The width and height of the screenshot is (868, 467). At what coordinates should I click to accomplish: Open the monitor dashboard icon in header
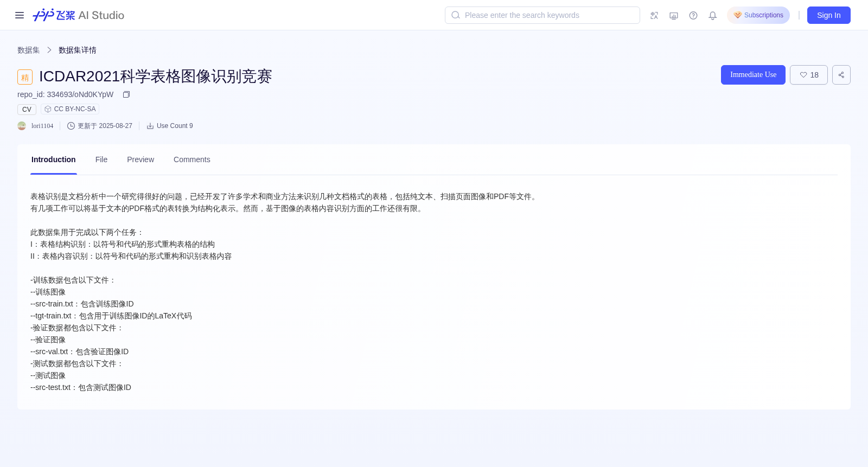click(x=674, y=16)
